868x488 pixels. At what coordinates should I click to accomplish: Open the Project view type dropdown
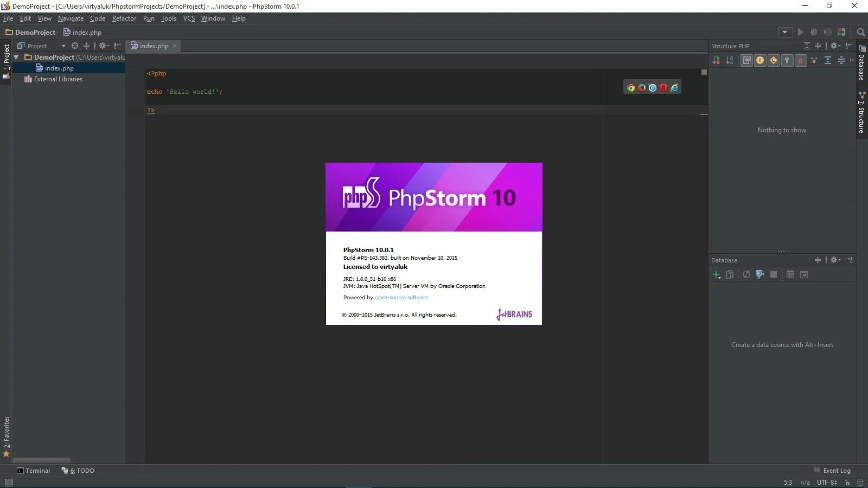(63, 46)
